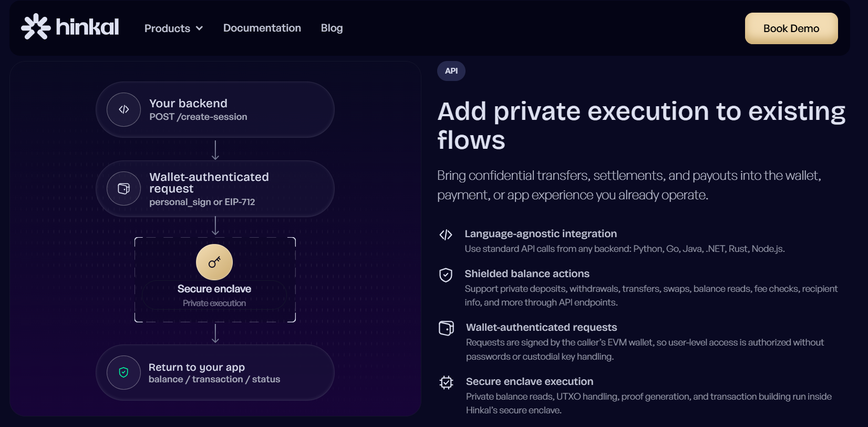Image resolution: width=868 pixels, height=427 pixels.
Task: Click the chip icon beside Secure enclave execution
Action: 446,382
